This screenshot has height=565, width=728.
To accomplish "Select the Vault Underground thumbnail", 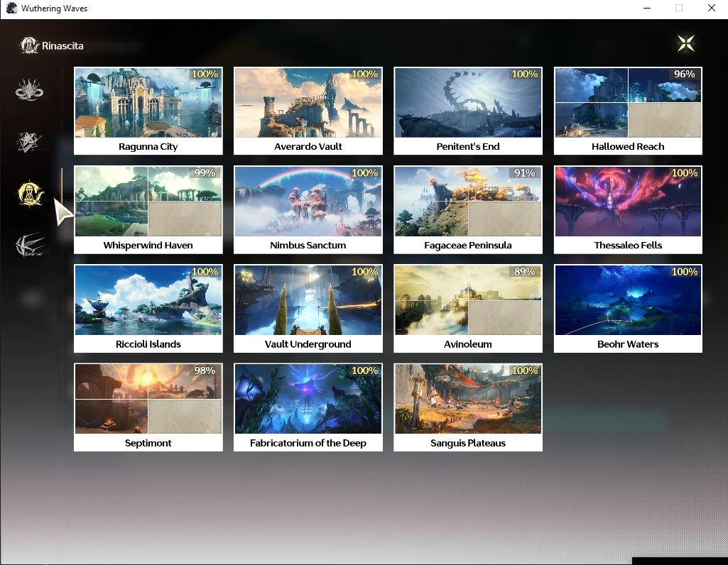I will pyautogui.click(x=308, y=300).
